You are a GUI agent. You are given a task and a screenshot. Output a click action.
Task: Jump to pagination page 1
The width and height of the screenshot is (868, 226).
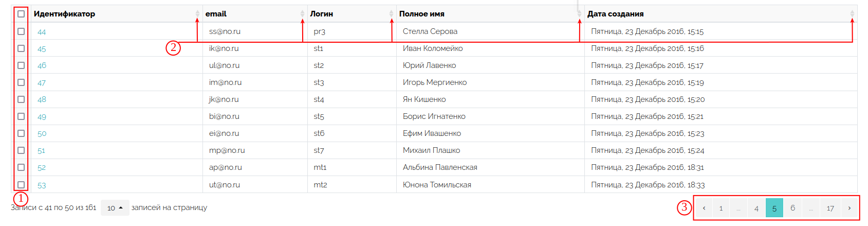[721, 208]
